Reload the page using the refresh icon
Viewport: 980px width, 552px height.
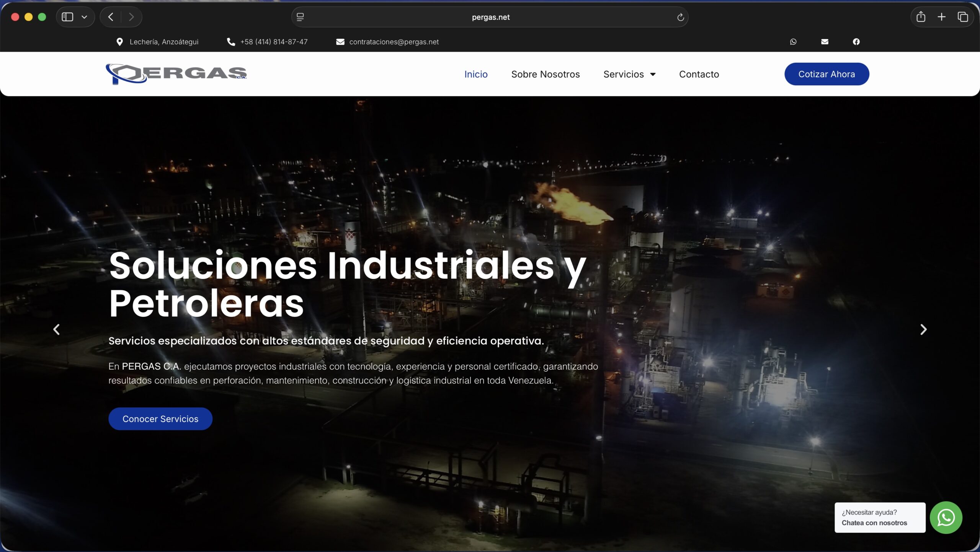pos(680,17)
